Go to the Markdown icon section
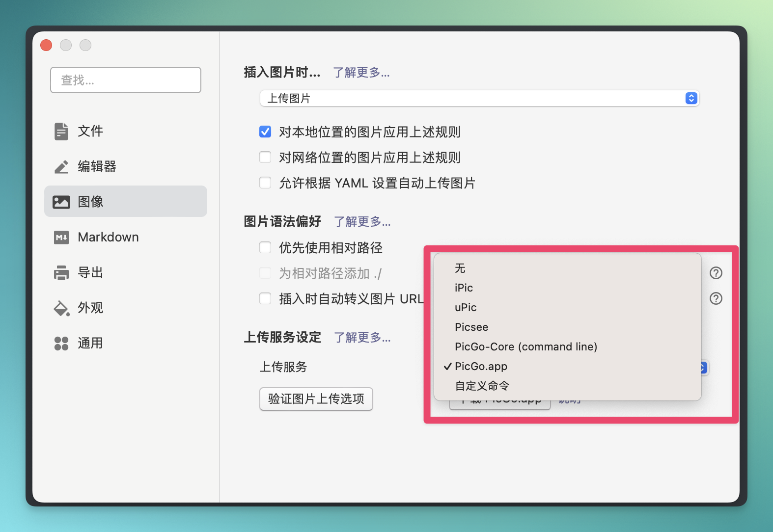 tap(61, 238)
